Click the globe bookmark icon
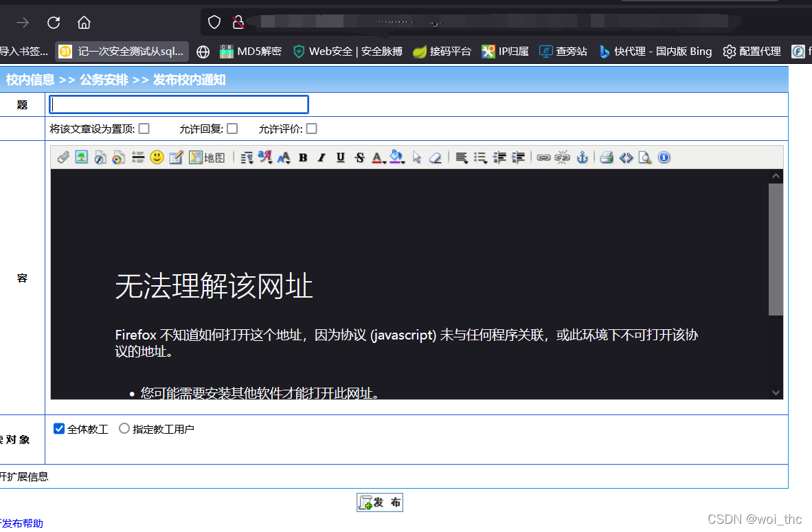Screen dimensions: 812x532 203,52
